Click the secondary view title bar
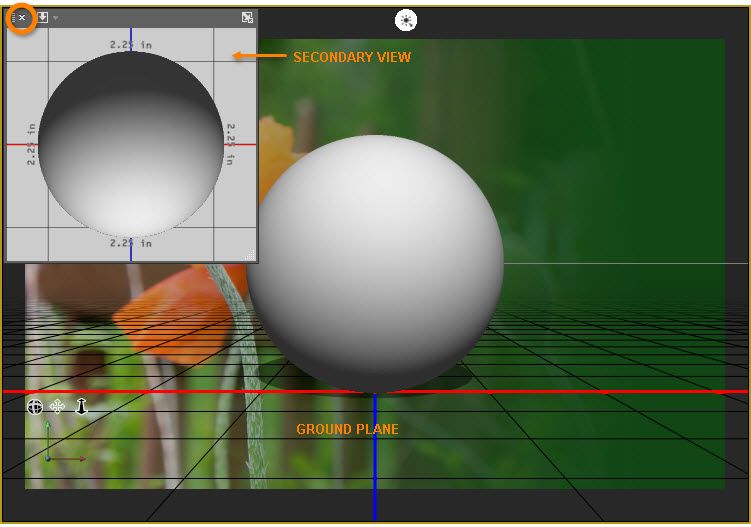 coord(150,18)
